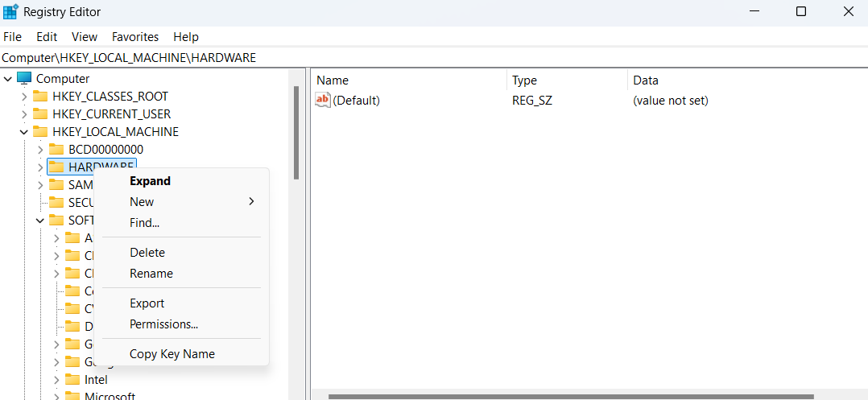Expand the BCD00000000 chevron
This screenshot has height=400, width=868.
[x=40, y=150]
